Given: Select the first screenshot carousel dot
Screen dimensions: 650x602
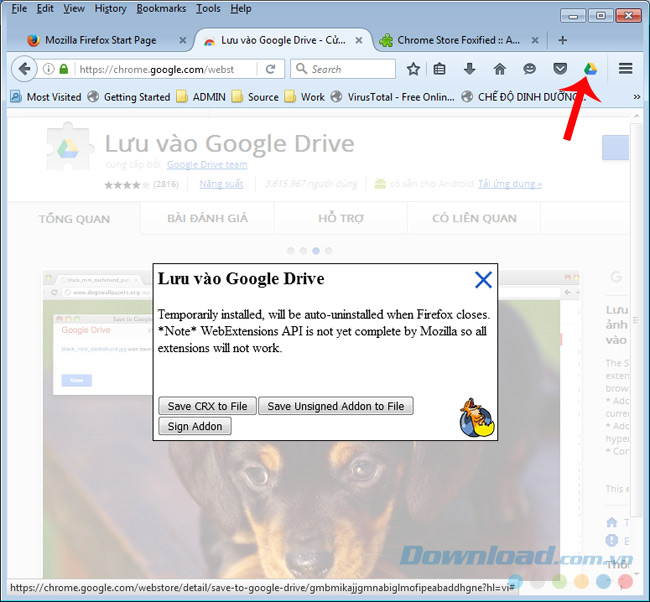Looking at the screenshot, I should click(291, 251).
